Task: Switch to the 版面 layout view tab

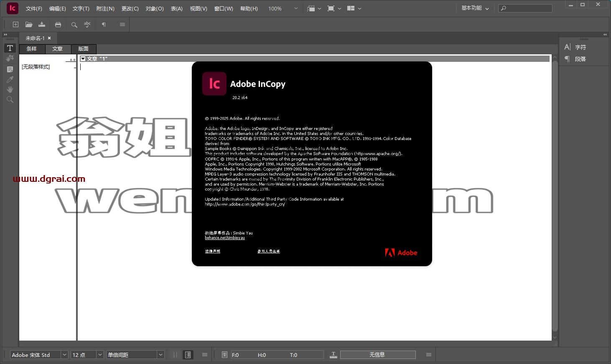Action: tap(84, 49)
